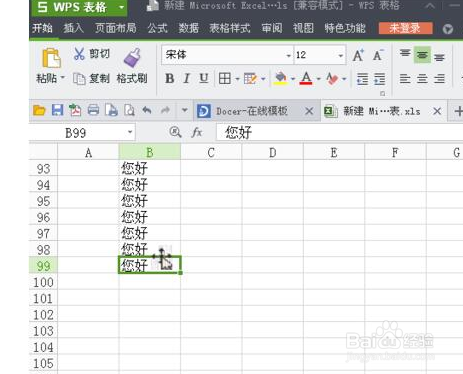Open the 表格样式 ribbon tab
This screenshot has width=463, height=374.
click(x=230, y=28)
